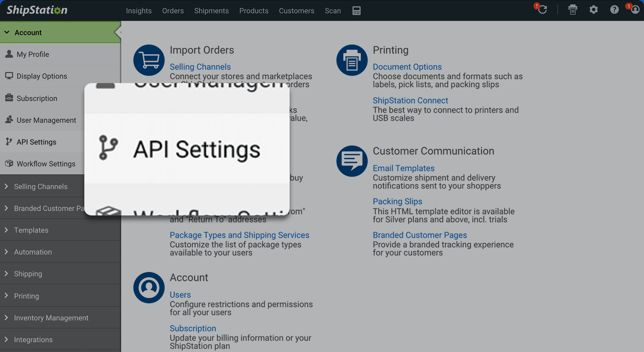Open the Shipments tab
Viewport: 644px width, 352px height.
click(x=211, y=11)
